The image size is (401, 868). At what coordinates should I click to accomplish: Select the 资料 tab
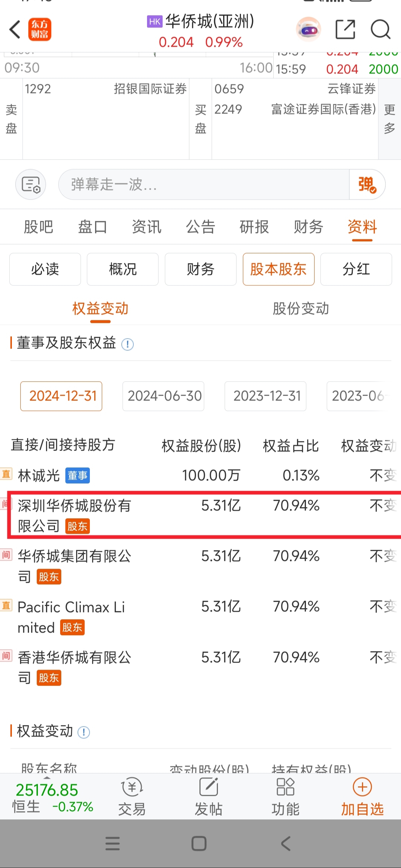point(362,227)
